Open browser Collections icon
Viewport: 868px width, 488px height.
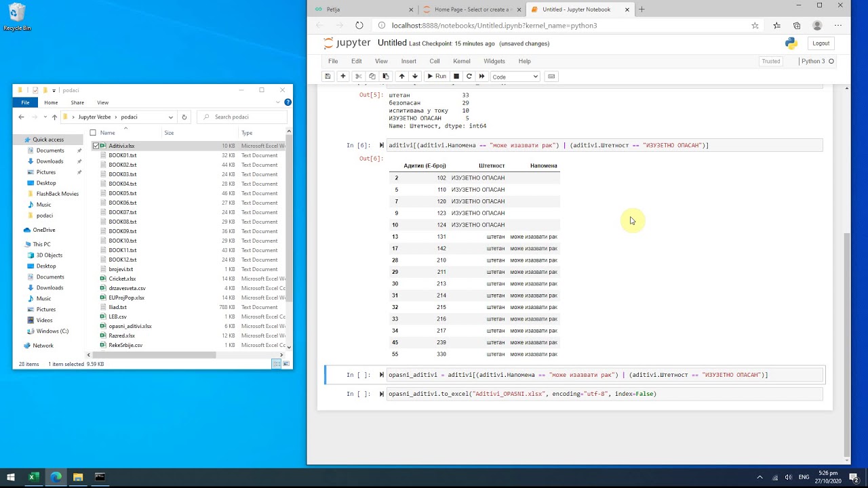[797, 26]
